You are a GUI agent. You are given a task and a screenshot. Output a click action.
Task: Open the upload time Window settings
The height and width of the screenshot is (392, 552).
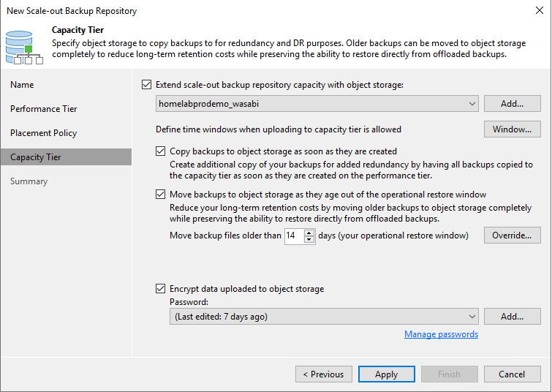coord(512,129)
